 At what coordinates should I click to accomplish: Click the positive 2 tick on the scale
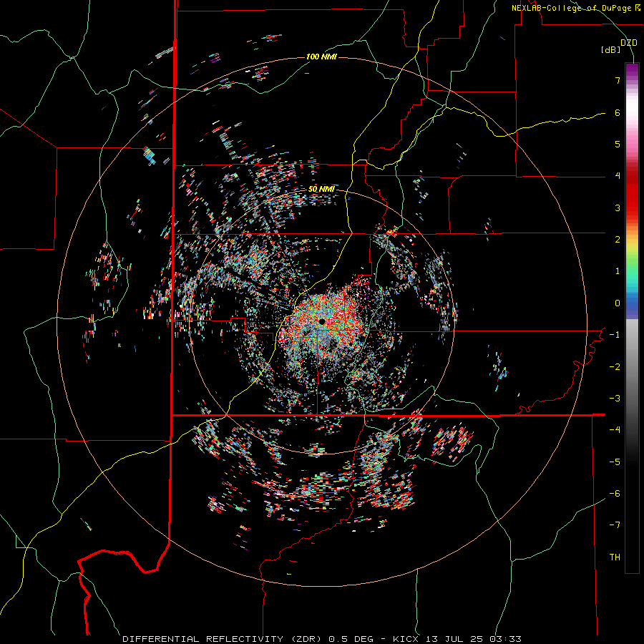click(x=618, y=240)
